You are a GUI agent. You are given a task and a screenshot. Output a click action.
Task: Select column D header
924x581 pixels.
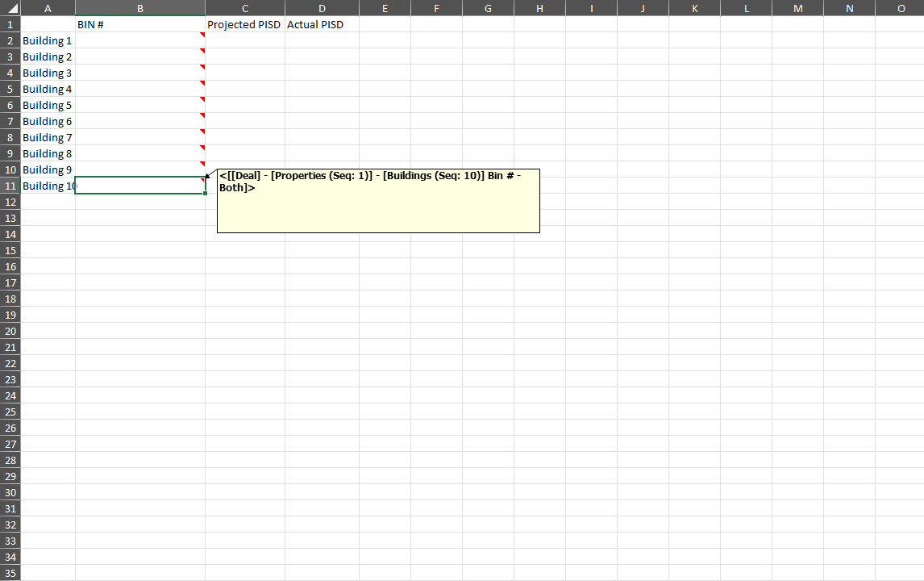[x=323, y=8]
